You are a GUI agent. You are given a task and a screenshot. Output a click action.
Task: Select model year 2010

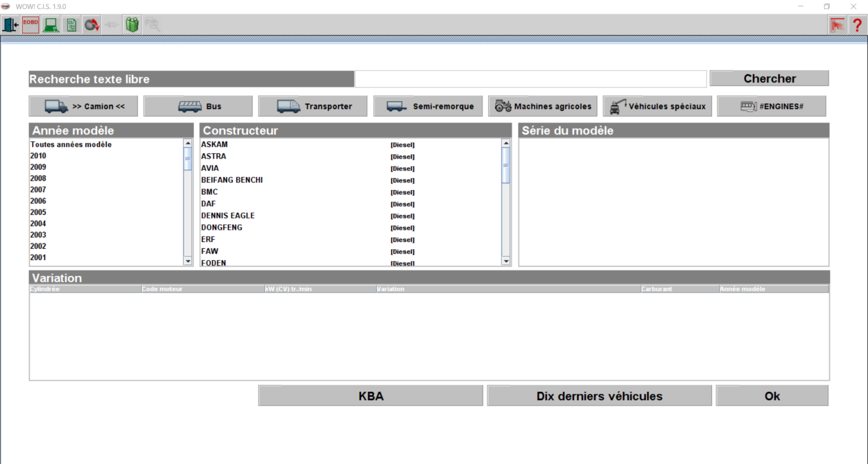pos(106,156)
